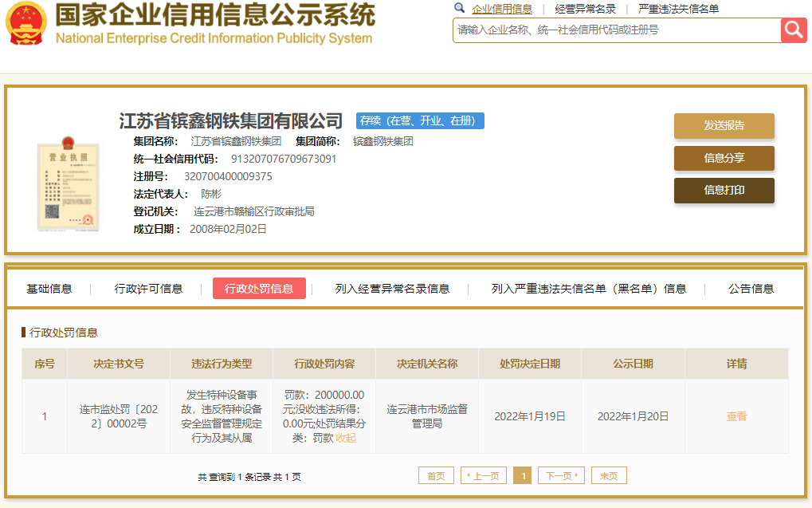Viewport: 812px width, 508px height.
Task: Click the registration authority 连云港市赣榆区行政审批局
Action: (x=254, y=211)
